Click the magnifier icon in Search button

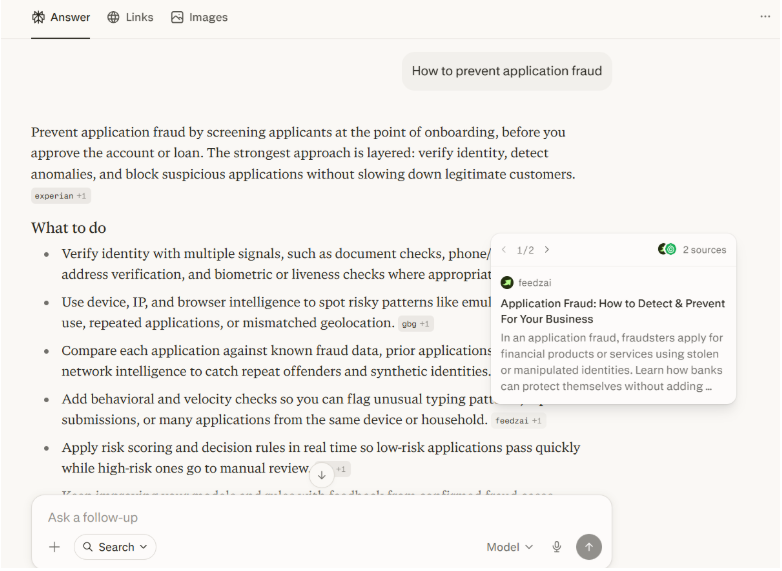[88, 547]
